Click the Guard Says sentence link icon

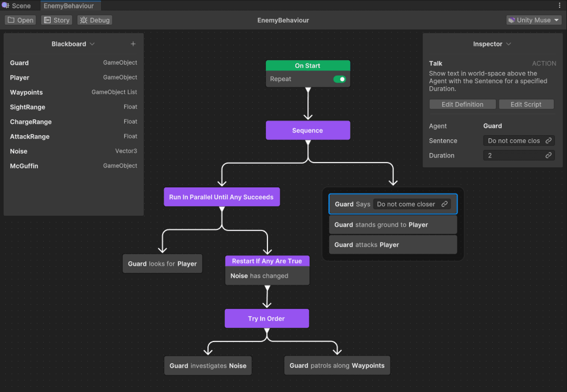[445, 204]
